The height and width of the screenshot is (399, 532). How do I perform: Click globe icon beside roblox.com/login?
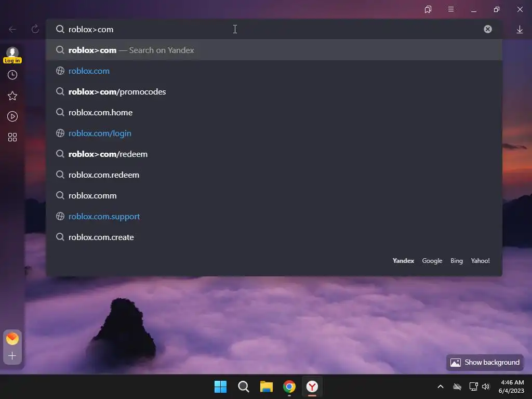pyautogui.click(x=60, y=133)
